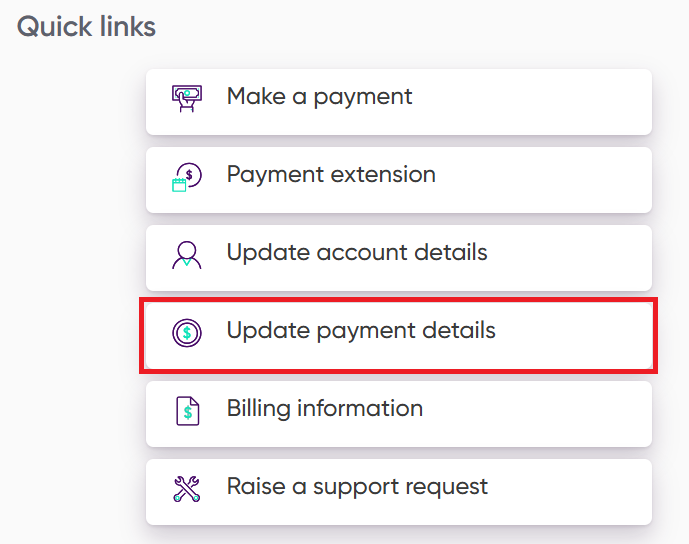Open the Billing information text link
The height and width of the screenshot is (544, 689).
325,408
